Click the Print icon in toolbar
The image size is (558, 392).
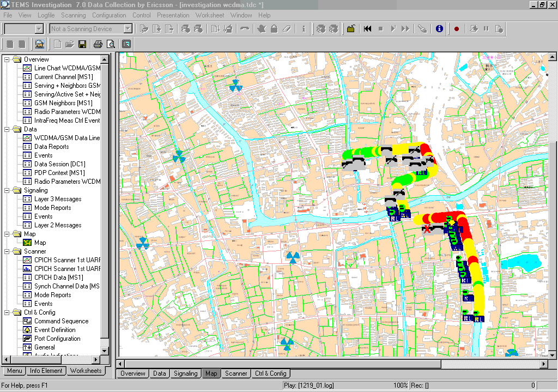(x=98, y=44)
